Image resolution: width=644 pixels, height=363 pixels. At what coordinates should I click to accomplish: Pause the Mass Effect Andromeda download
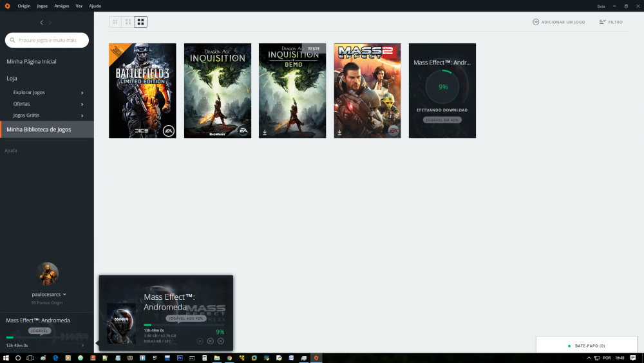tap(211, 340)
